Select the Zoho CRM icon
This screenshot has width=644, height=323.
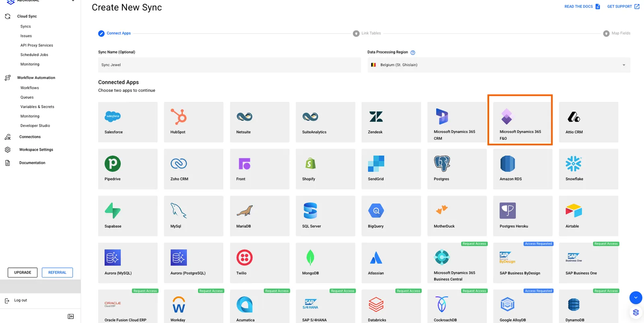pos(179,164)
